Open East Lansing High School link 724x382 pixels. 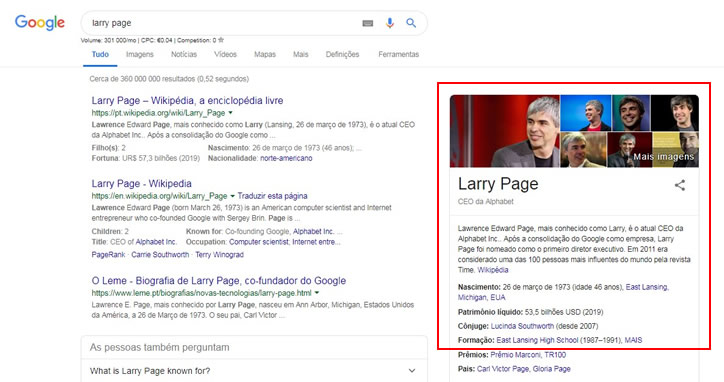[x=537, y=340]
